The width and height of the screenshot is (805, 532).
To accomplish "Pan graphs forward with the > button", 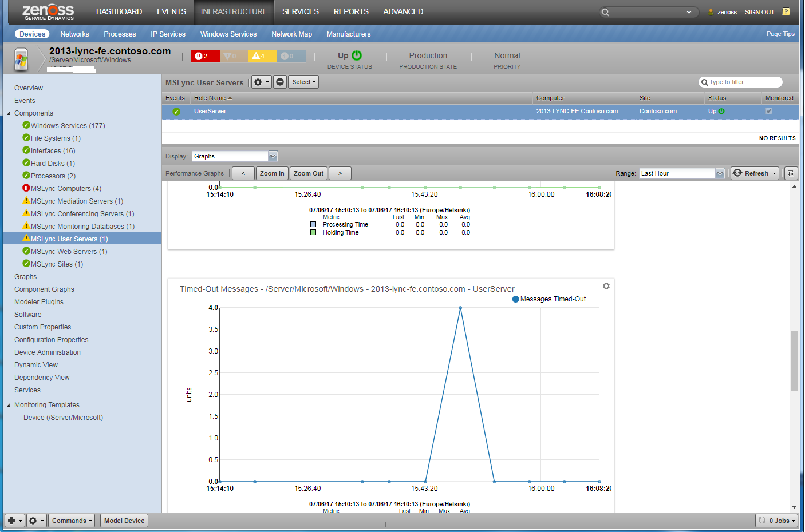I will [340, 173].
